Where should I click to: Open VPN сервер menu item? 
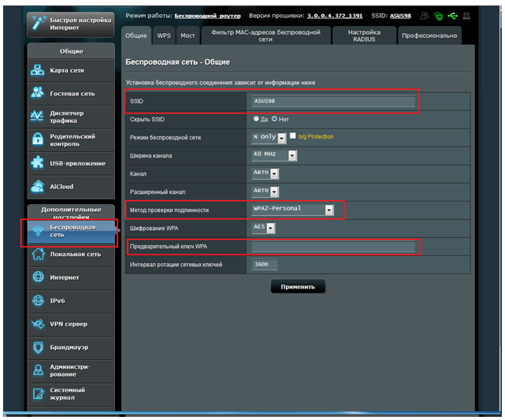click(71, 325)
